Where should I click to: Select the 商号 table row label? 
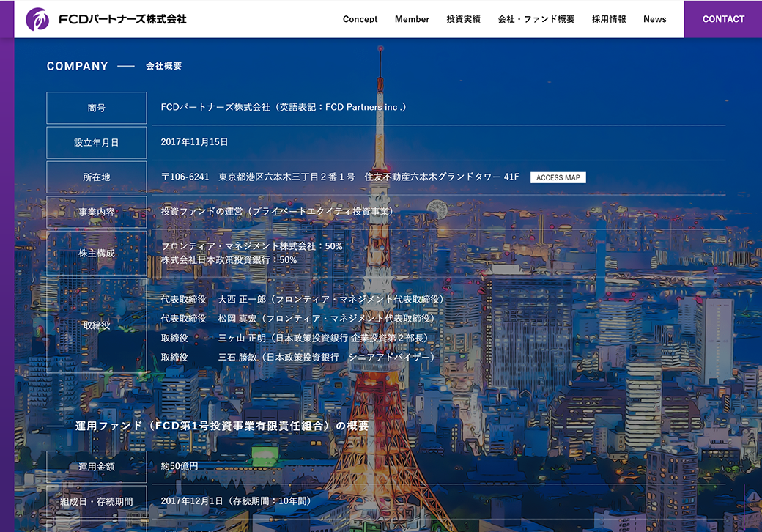[x=96, y=107]
